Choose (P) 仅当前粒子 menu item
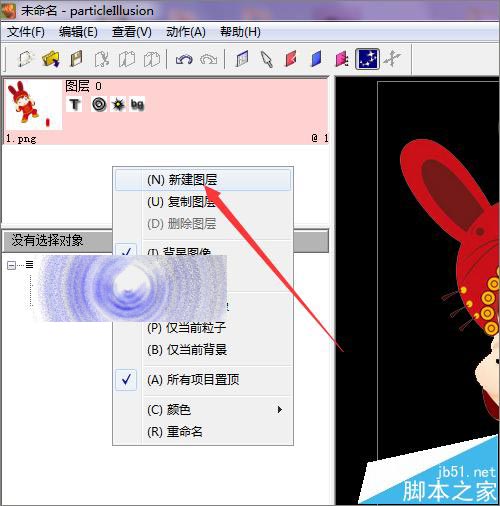 [x=203, y=328]
